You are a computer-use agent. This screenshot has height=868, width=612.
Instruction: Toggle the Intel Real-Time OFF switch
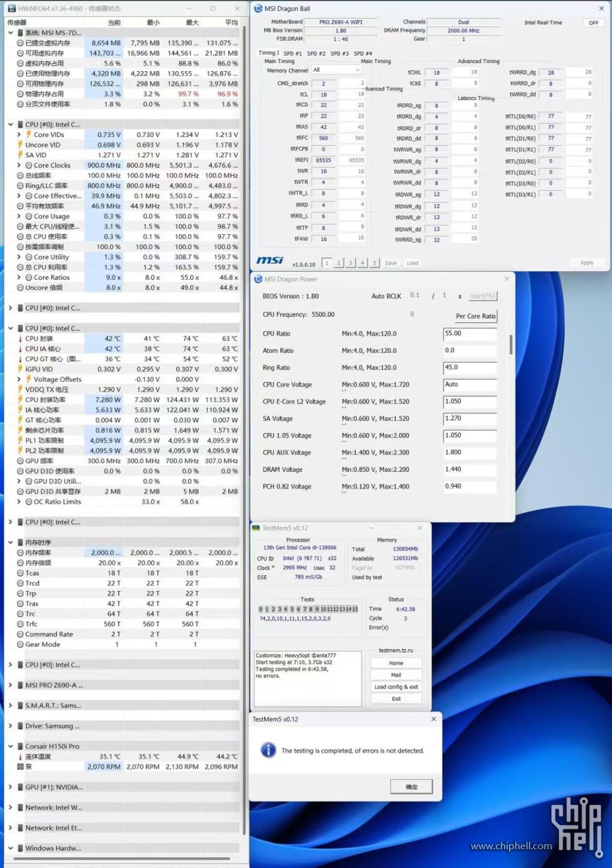tap(593, 22)
